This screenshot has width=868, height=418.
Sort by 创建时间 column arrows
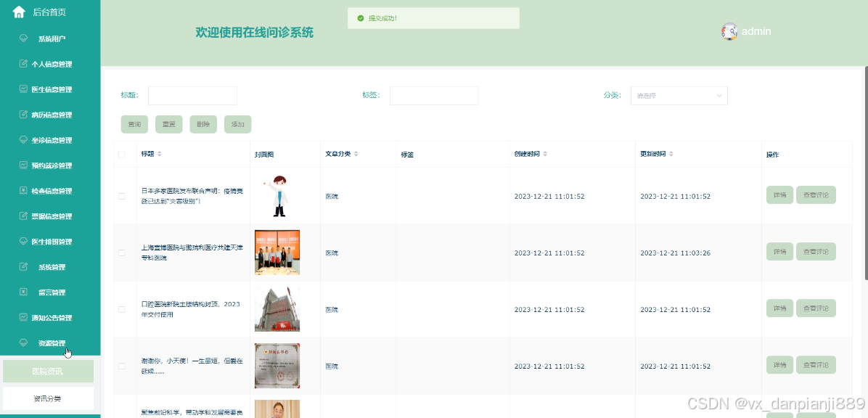(545, 154)
